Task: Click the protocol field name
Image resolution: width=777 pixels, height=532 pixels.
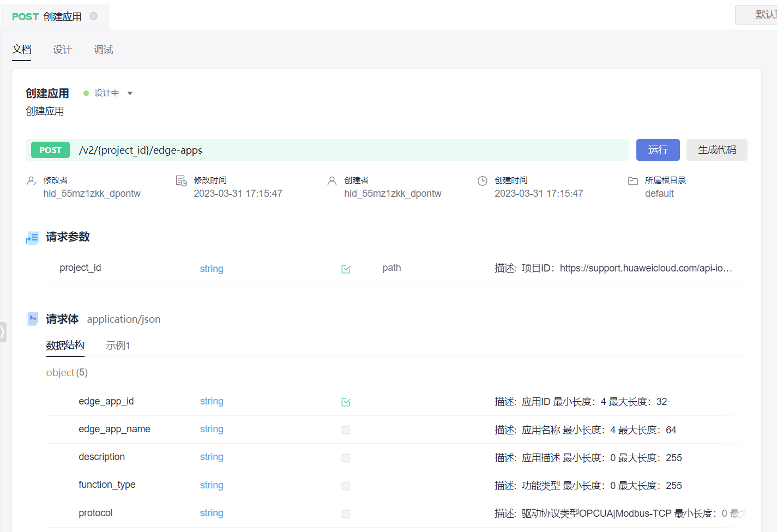Action: (x=95, y=513)
